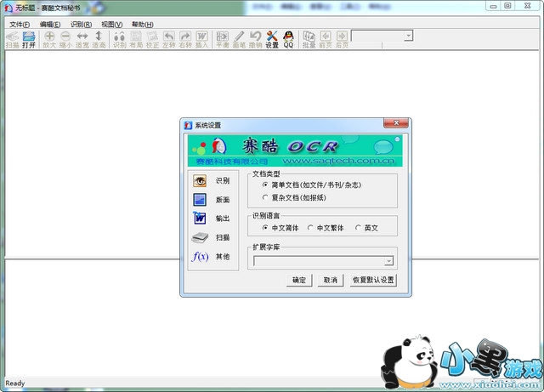Confirm settings with 确定 button
The width and height of the screenshot is (544, 392).
pos(299,280)
